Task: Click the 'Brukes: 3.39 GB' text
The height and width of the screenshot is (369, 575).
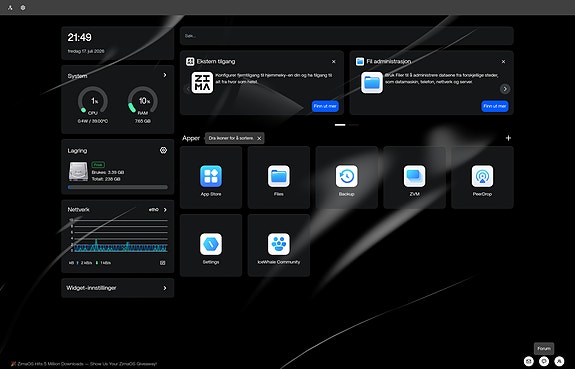Action: [108, 172]
